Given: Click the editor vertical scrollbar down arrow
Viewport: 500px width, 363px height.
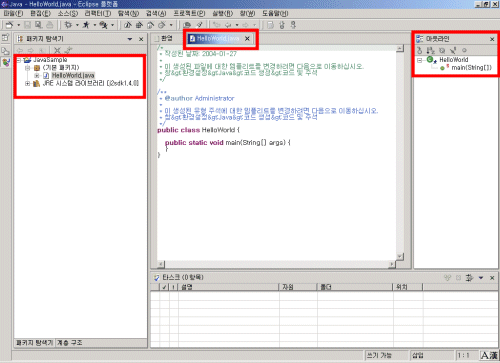Looking at the screenshot, I should coord(400,256).
